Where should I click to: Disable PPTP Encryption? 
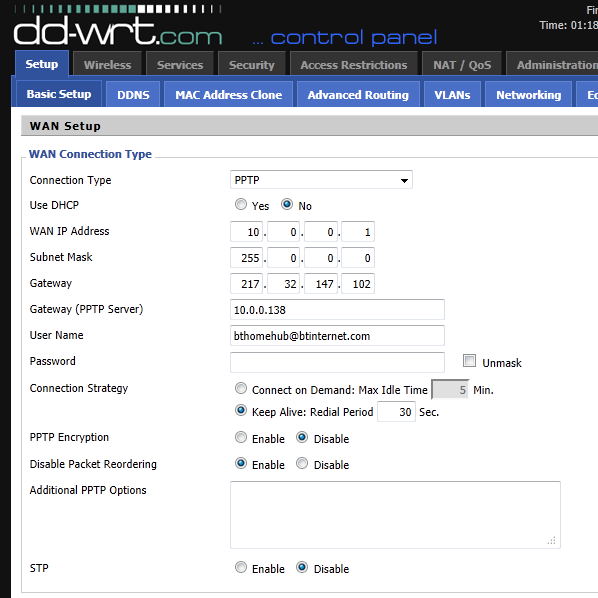pos(302,437)
